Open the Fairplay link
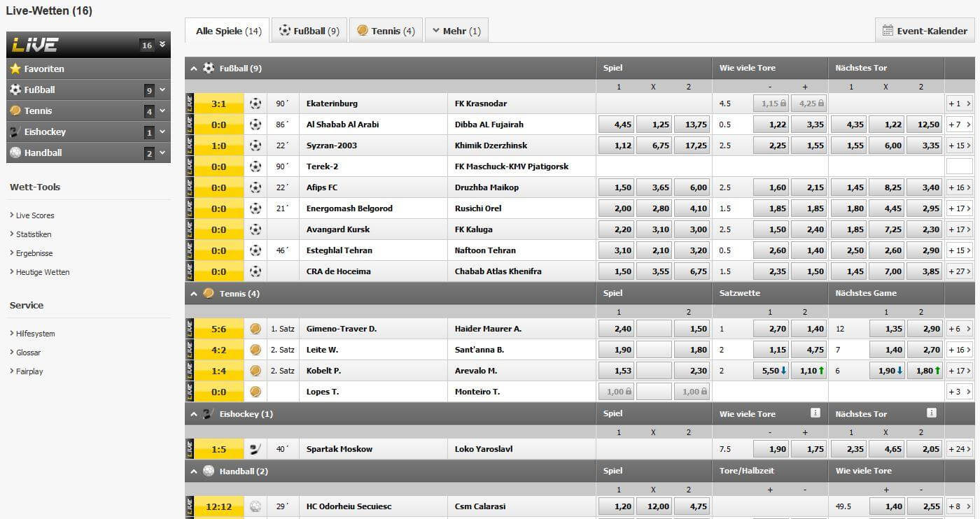 (29, 371)
